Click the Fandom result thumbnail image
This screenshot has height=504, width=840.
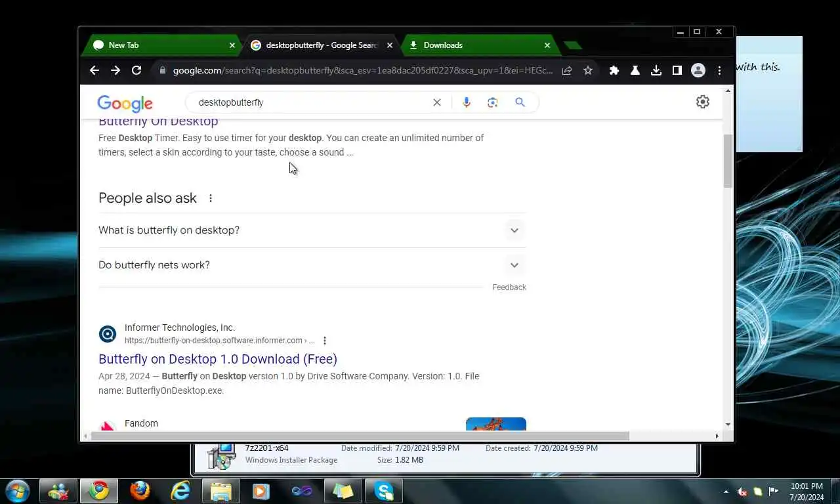496,424
